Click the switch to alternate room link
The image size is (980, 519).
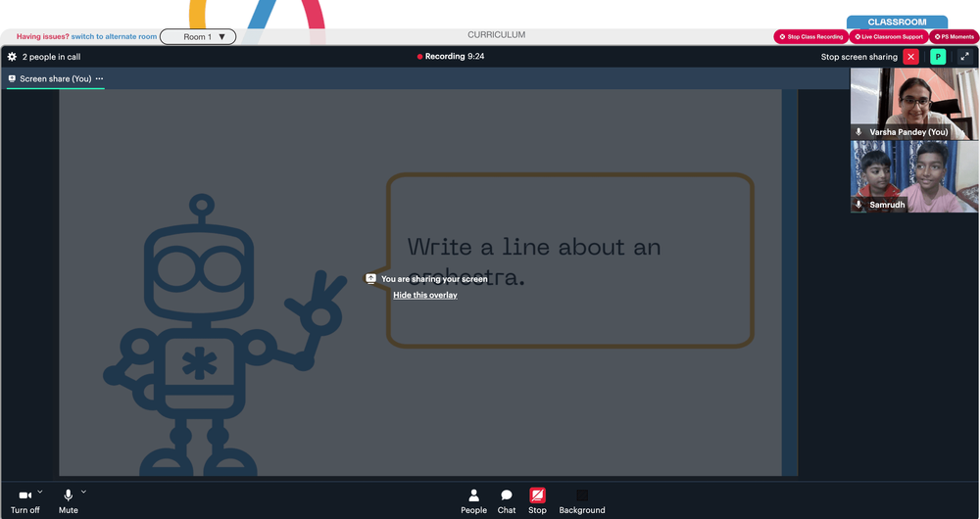[x=114, y=37]
